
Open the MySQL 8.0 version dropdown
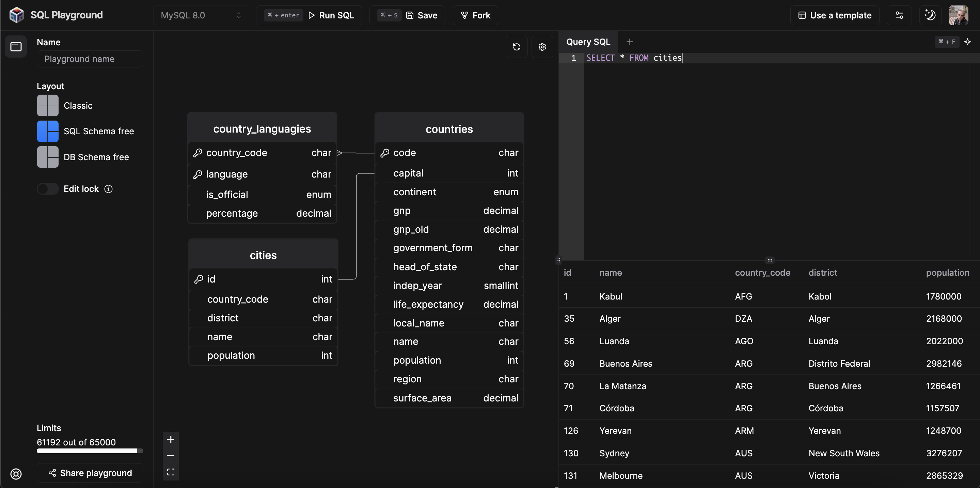(x=202, y=15)
